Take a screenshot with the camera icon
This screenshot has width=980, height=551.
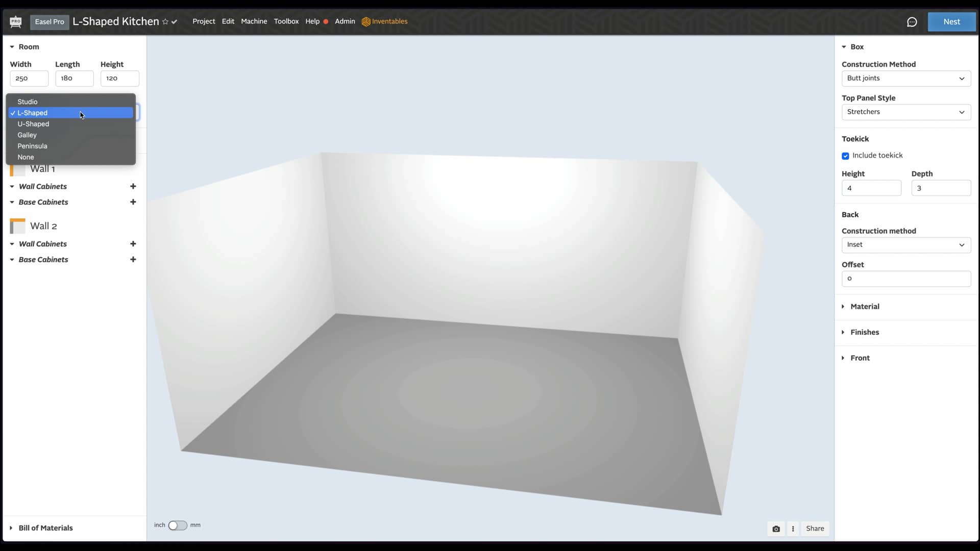pyautogui.click(x=776, y=529)
